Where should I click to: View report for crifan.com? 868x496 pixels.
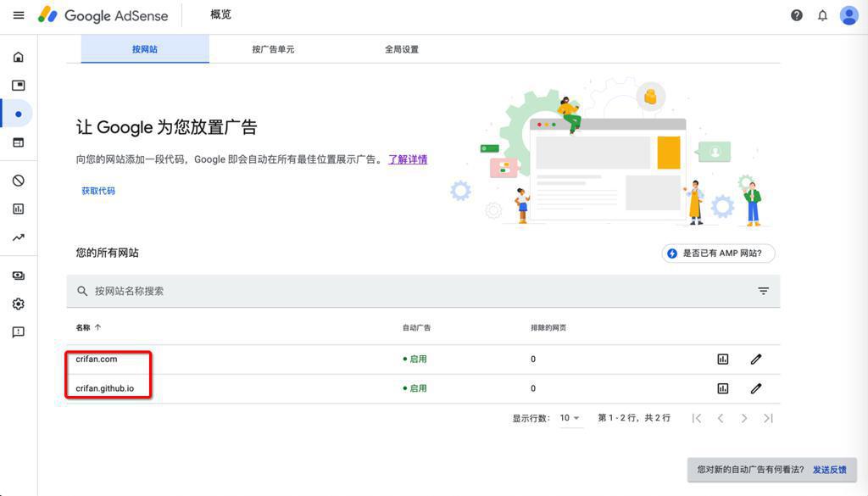click(x=723, y=359)
